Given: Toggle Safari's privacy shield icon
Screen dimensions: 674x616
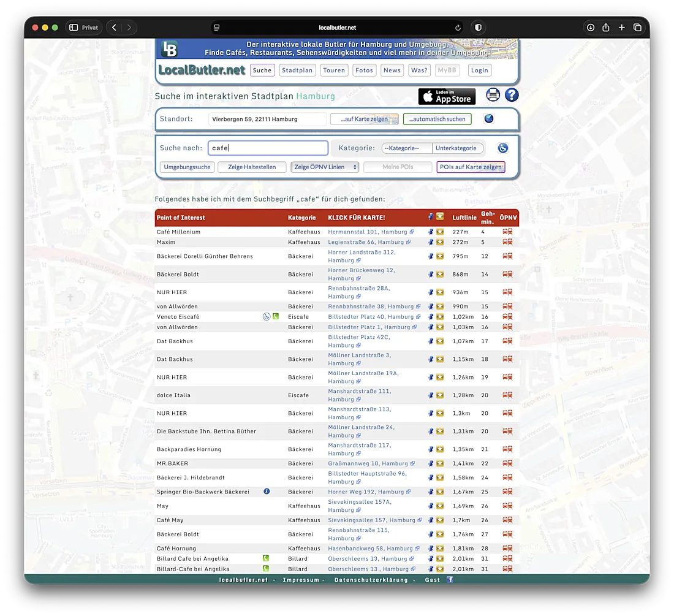Looking at the screenshot, I should (478, 28).
